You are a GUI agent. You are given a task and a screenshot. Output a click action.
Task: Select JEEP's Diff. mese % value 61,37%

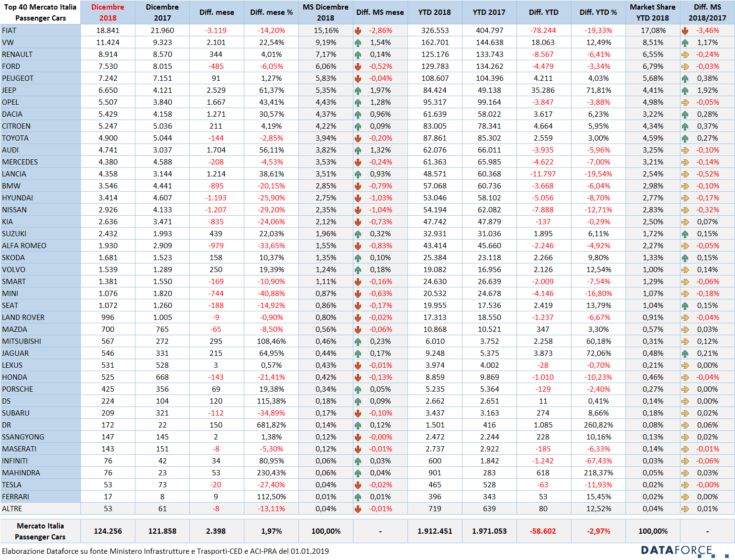pyautogui.click(x=271, y=90)
